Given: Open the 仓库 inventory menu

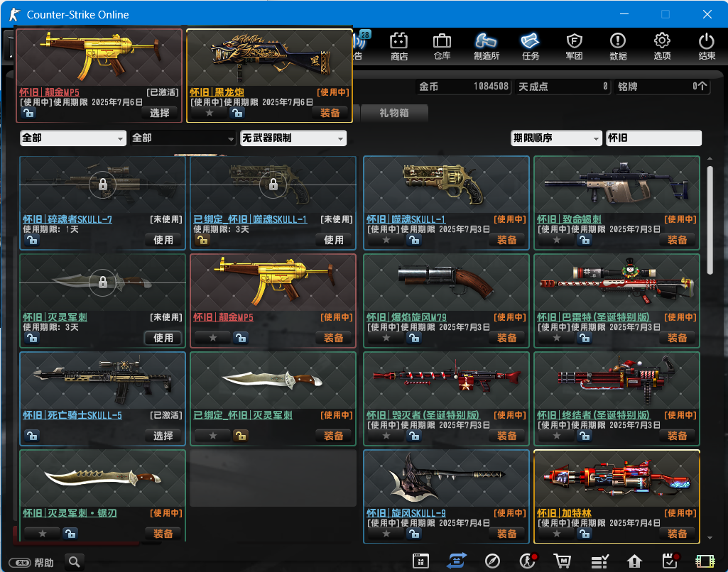Looking at the screenshot, I should coord(442,46).
